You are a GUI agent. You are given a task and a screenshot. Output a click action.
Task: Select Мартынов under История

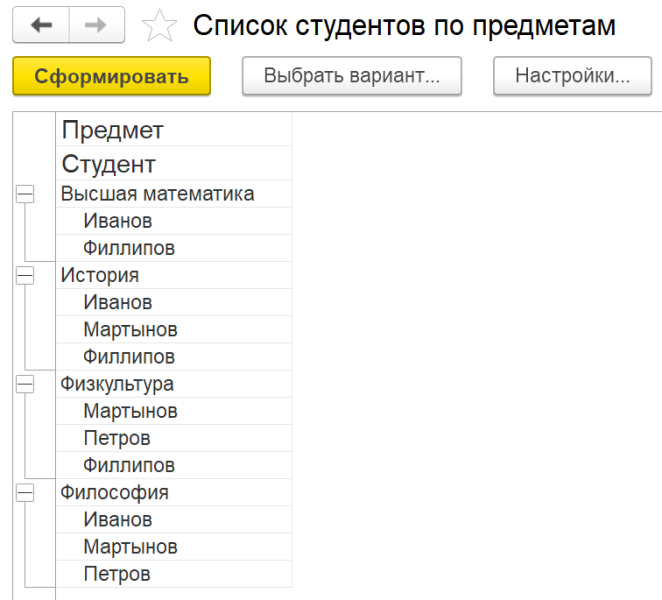tap(130, 329)
